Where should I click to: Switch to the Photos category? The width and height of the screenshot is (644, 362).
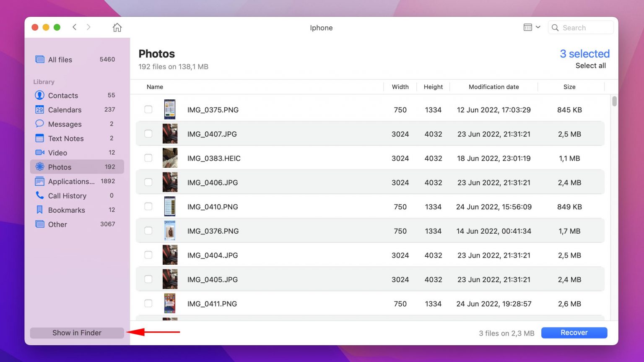(60, 167)
